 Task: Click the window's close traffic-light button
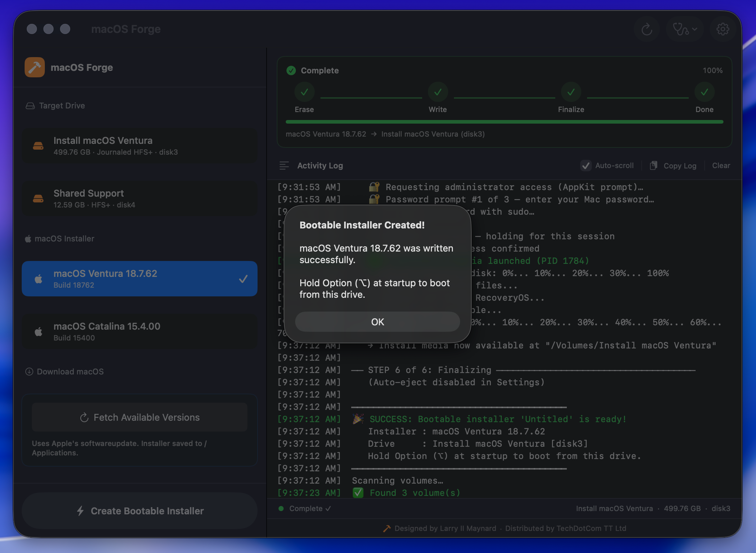(32, 29)
